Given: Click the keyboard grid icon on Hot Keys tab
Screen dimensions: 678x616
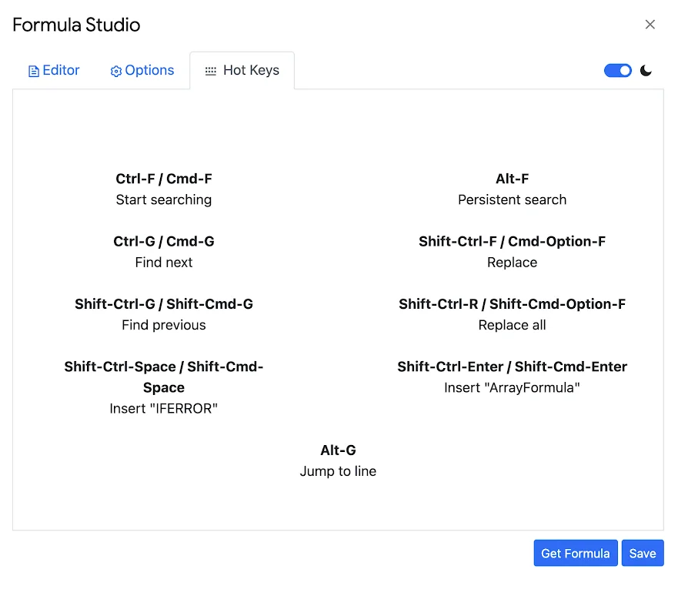Looking at the screenshot, I should (210, 70).
